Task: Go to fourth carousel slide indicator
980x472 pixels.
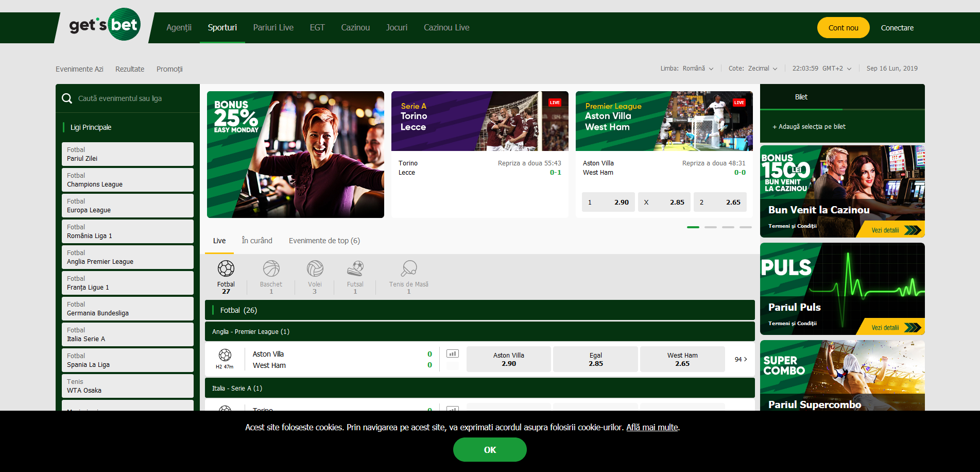Action: point(746,227)
